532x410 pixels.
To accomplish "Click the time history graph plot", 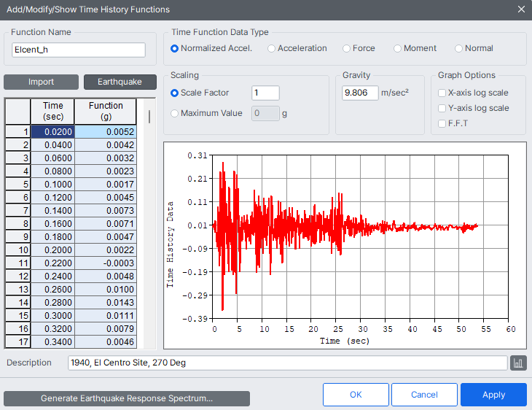I will coord(360,237).
